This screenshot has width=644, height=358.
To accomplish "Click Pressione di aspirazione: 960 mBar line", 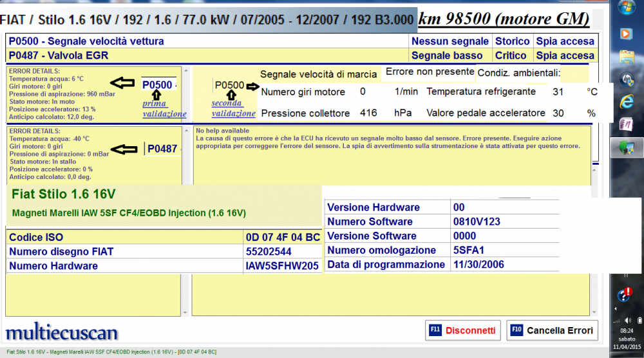I will coord(62,94).
